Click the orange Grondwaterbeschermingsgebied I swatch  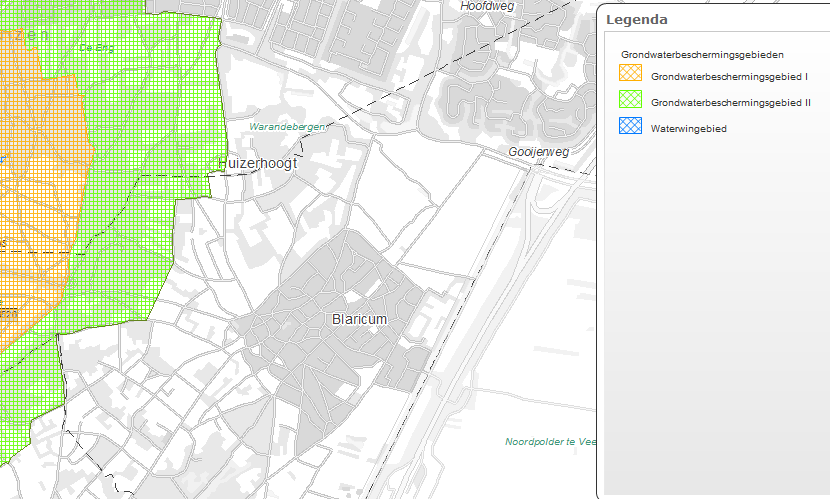[629, 74]
